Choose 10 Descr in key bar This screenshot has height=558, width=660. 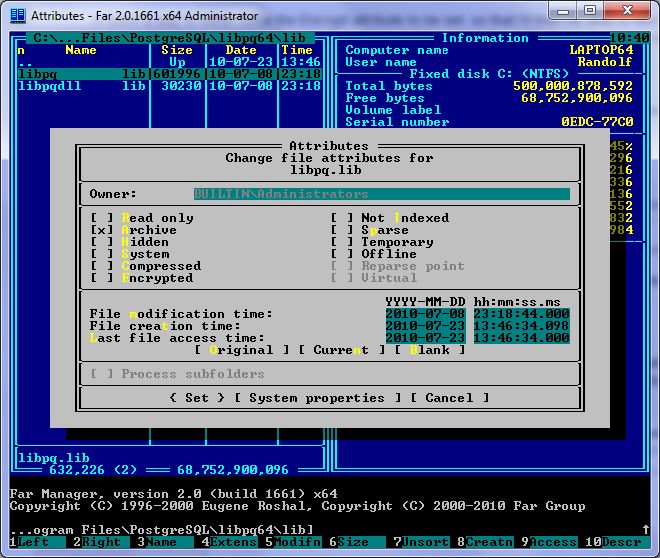coord(617,542)
